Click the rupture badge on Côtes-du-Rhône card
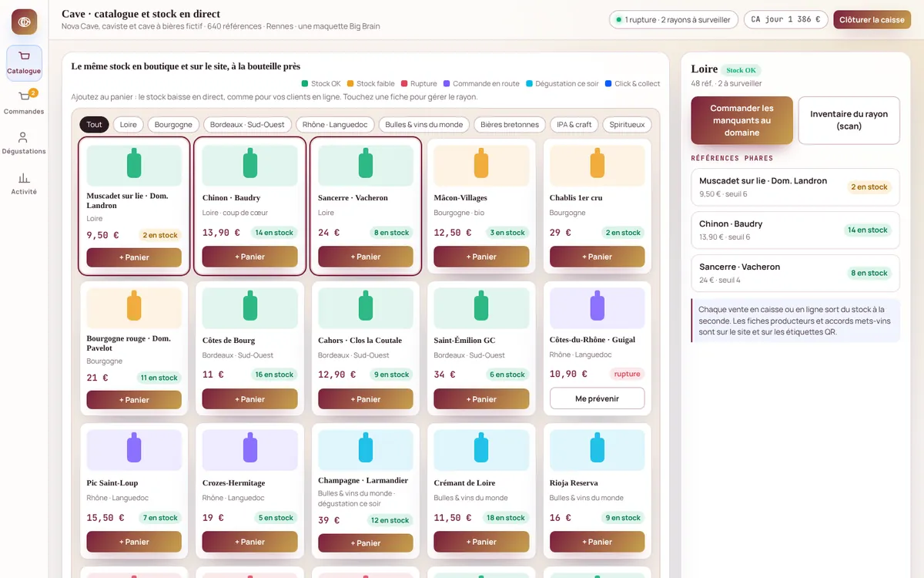 click(x=627, y=374)
